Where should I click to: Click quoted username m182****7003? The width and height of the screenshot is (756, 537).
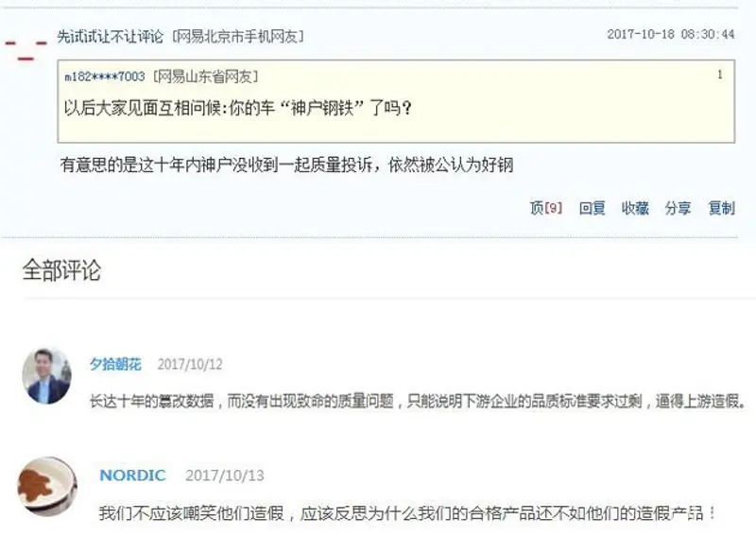coord(105,77)
